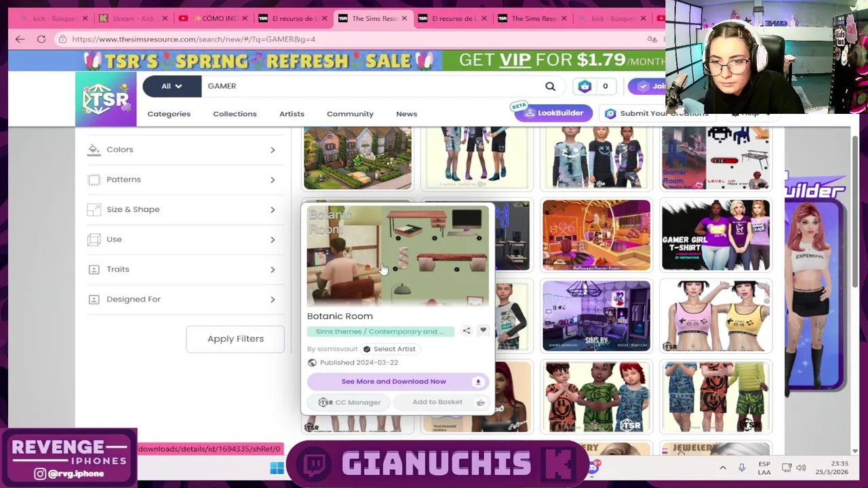The width and height of the screenshot is (868, 488).
Task: Click the Discord taskbar icon
Action: pos(594,466)
